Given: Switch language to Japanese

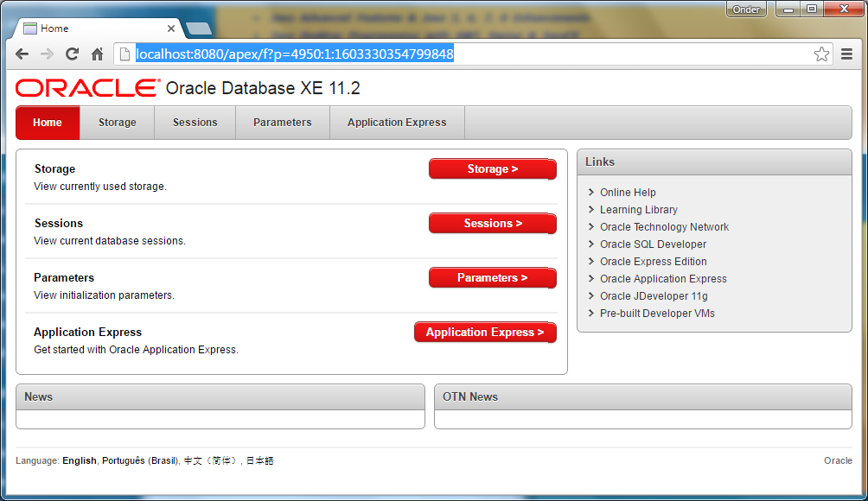Looking at the screenshot, I should 259,460.
